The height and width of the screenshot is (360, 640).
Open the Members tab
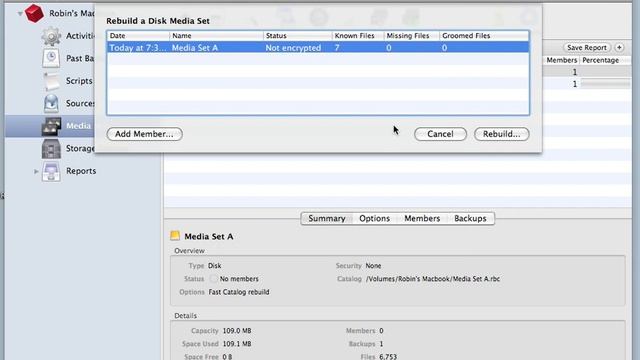point(422,218)
